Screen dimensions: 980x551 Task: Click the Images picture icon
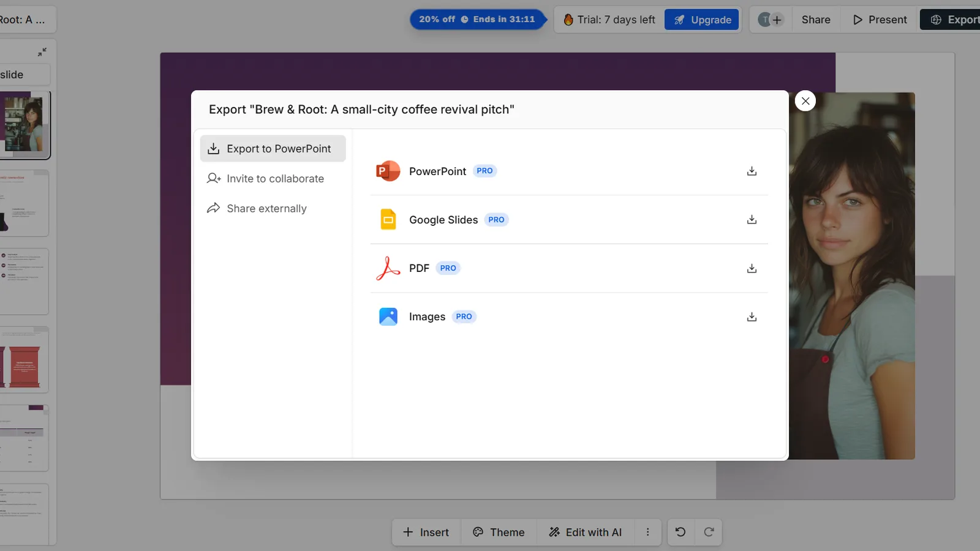pos(388,317)
